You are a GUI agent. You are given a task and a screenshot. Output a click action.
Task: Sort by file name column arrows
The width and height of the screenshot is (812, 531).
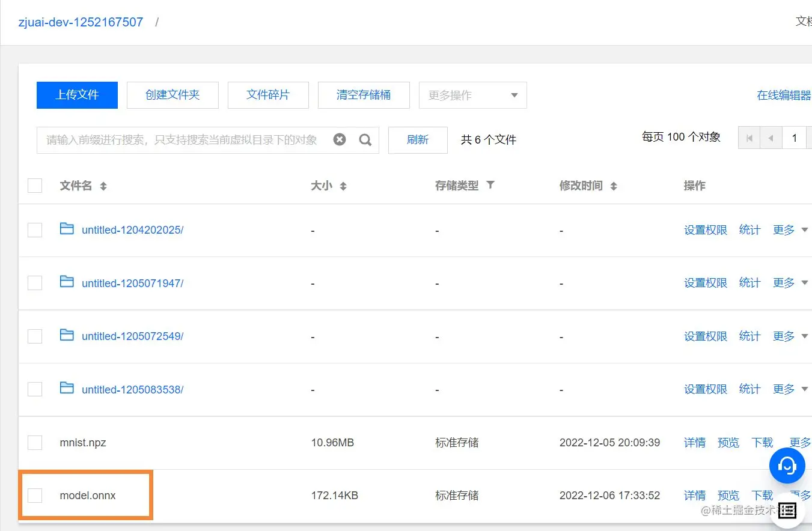pyautogui.click(x=103, y=186)
